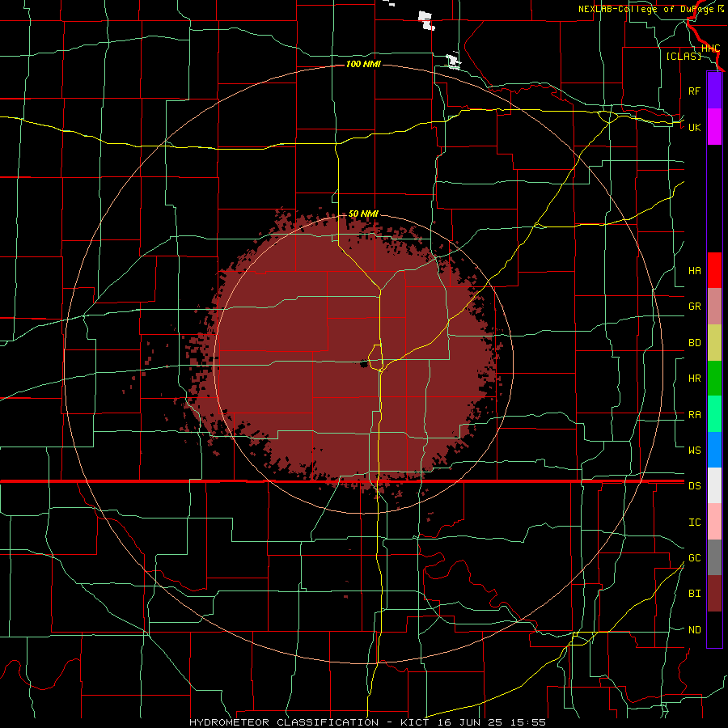Screen dimensions: 728x728
Task: Click the GR legend label text
Action: point(694,307)
